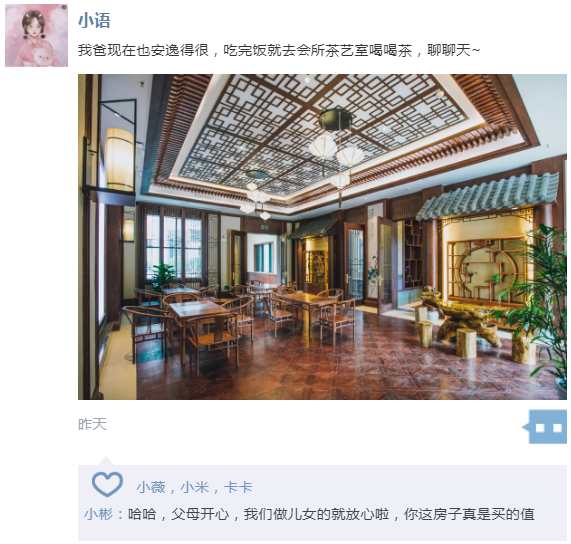571x544 pixels.
Task: Open the two-dot comment and like menu
Action: coord(547,426)
